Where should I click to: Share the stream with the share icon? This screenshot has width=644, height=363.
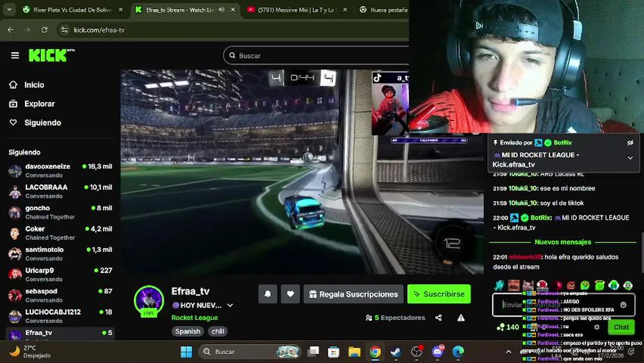[438, 318]
